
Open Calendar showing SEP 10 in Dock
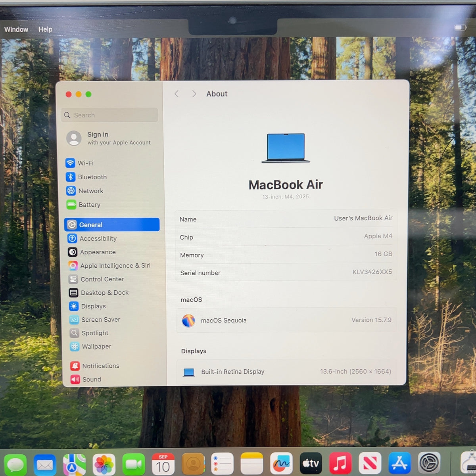point(163,464)
